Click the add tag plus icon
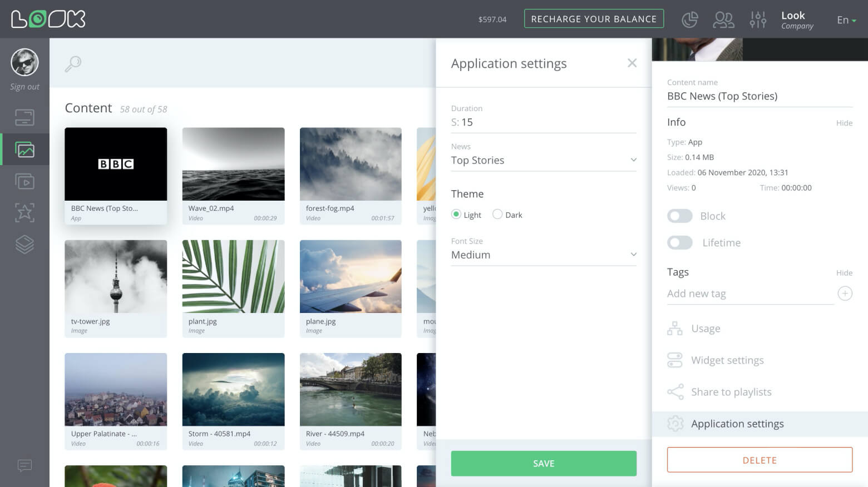 pos(845,294)
